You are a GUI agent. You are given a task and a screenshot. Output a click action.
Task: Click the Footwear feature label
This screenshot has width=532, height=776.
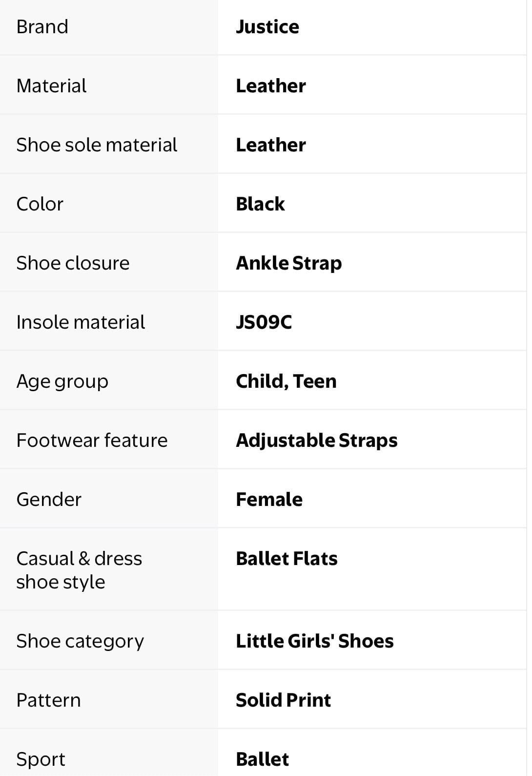92,440
